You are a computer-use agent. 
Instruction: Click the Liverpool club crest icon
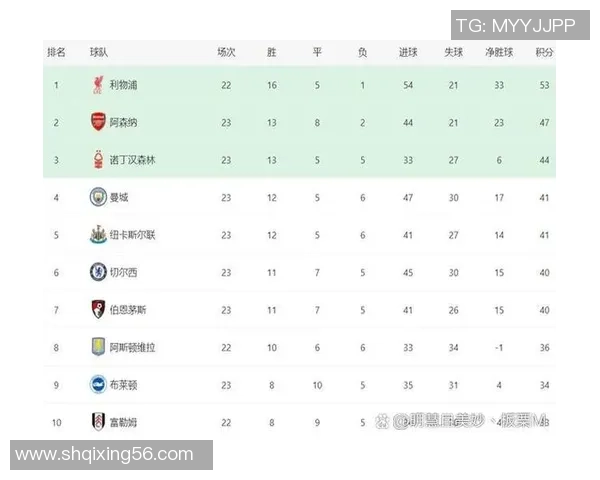click(x=97, y=85)
